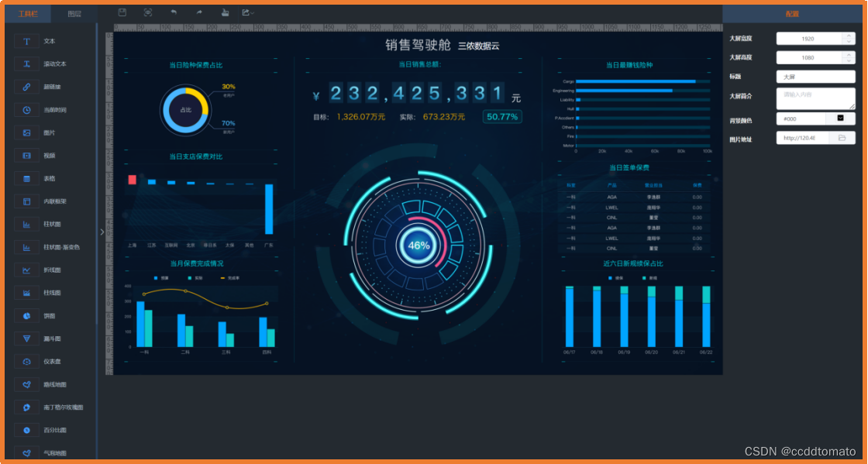Click the 背景颜色 hex field #000

pos(801,119)
